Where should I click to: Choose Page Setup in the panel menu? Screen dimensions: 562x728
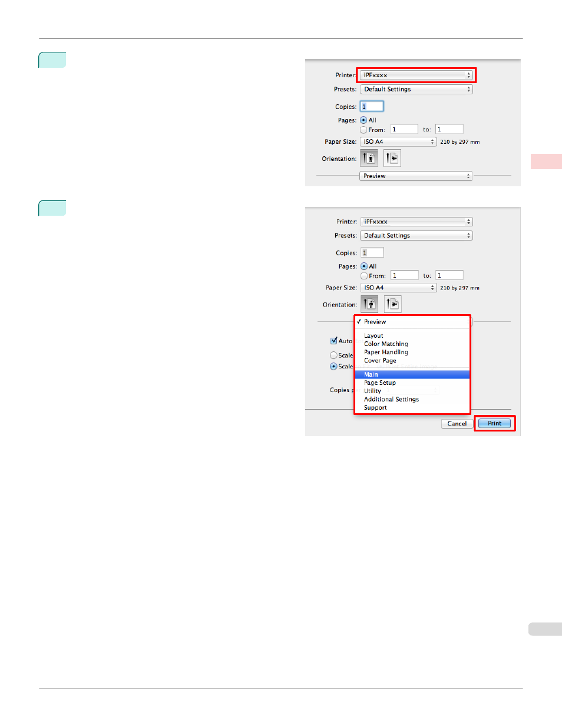click(412, 383)
